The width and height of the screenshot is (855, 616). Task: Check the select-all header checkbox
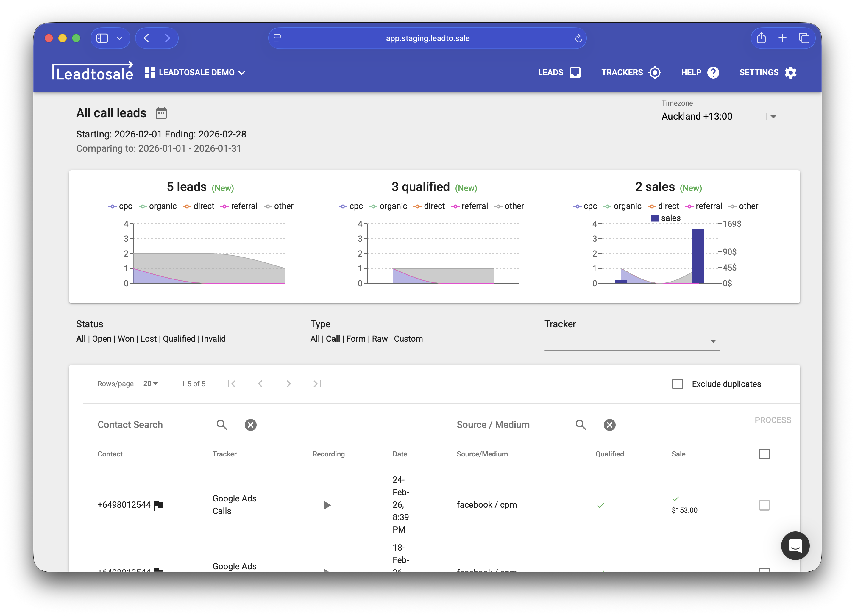(x=764, y=454)
